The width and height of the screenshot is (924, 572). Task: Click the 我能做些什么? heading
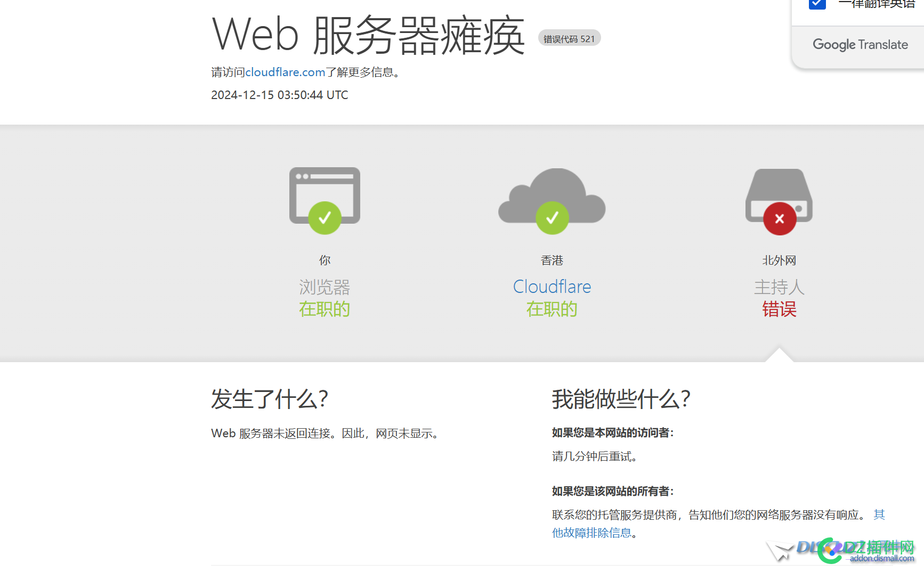coord(621,399)
